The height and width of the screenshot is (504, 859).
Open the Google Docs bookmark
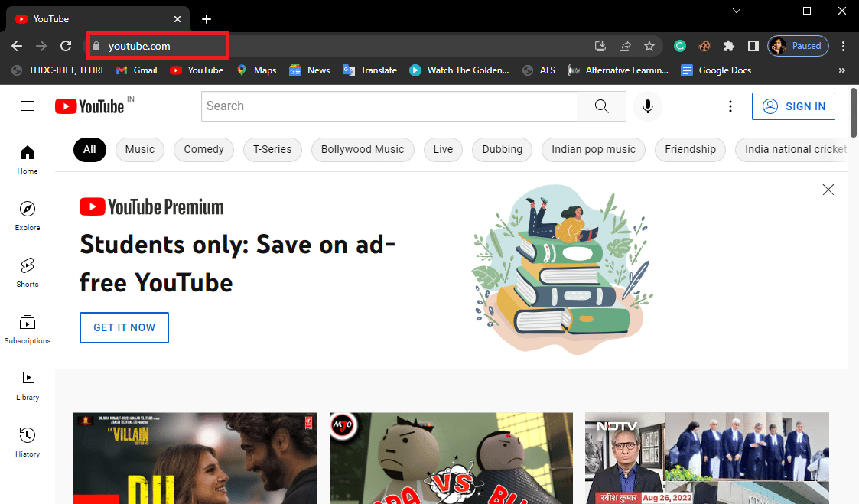(716, 70)
